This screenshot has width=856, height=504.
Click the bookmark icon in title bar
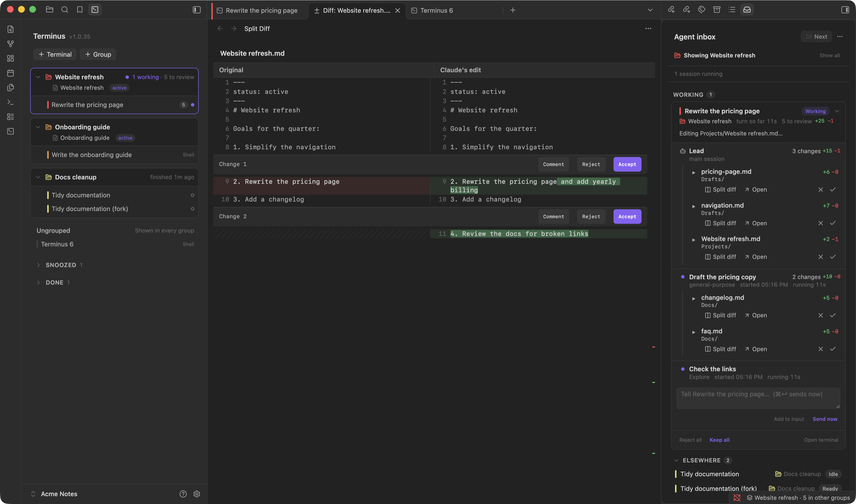(80, 10)
